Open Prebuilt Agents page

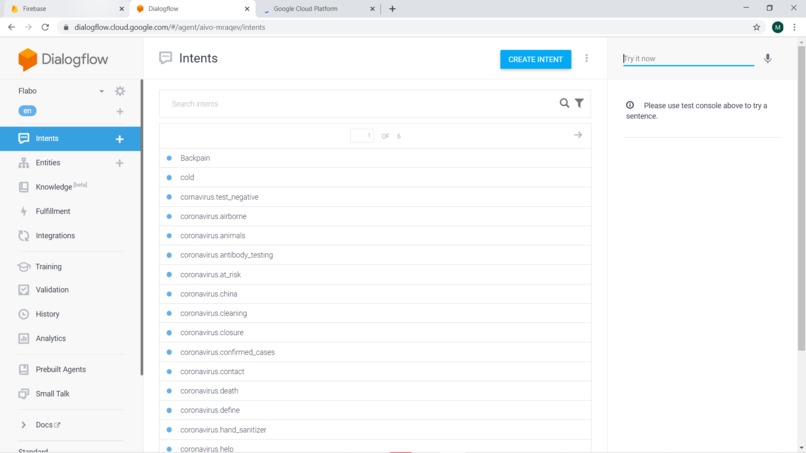(x=60, y=369)
